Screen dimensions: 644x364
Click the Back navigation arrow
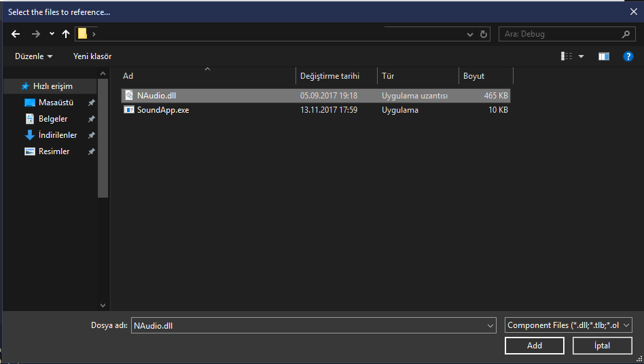coord(16,34)
